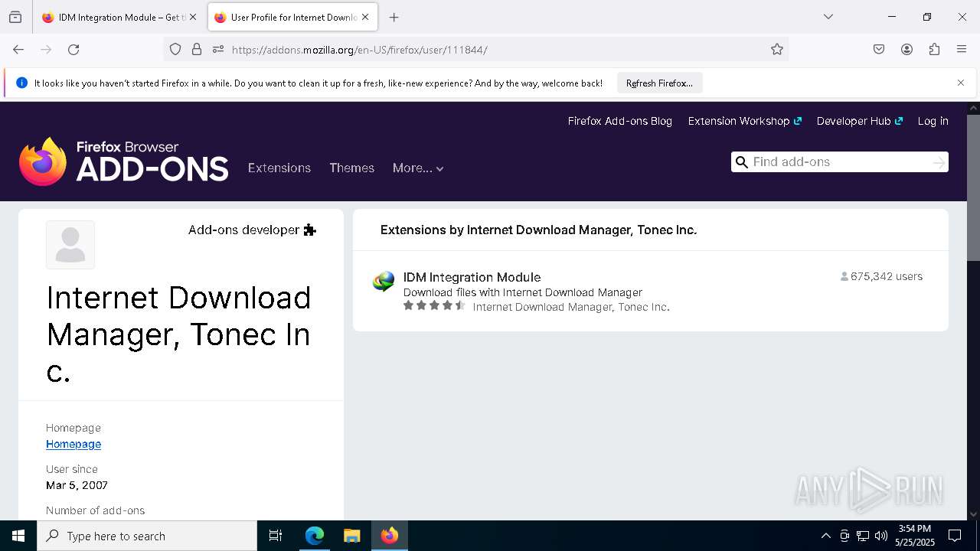This screenshot has width=980, height=551.
Task: Show hidden system tray icons
Action: [x=825, y=536]
